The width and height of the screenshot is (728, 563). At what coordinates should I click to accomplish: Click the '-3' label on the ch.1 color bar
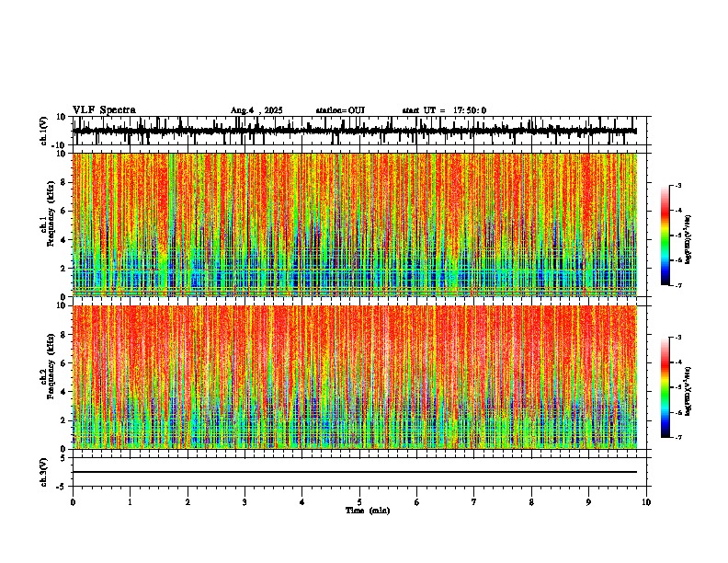[677, 185]
